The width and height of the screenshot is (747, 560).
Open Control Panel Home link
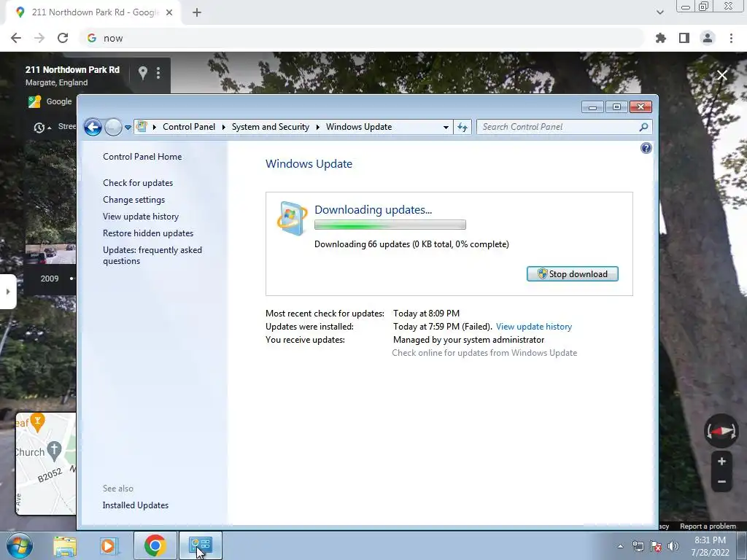(142, 157)
